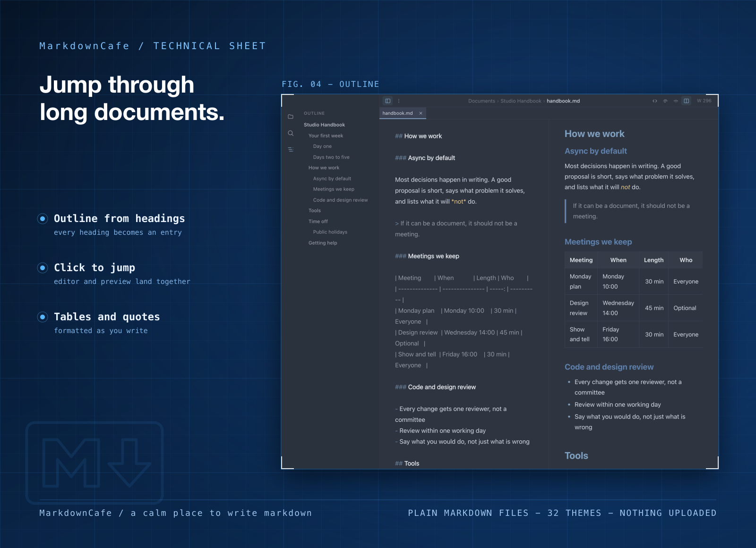Viewport: 756px width, 548px height.
Task: Click 'Tools' heading in preview
Action: pos(576,456)
